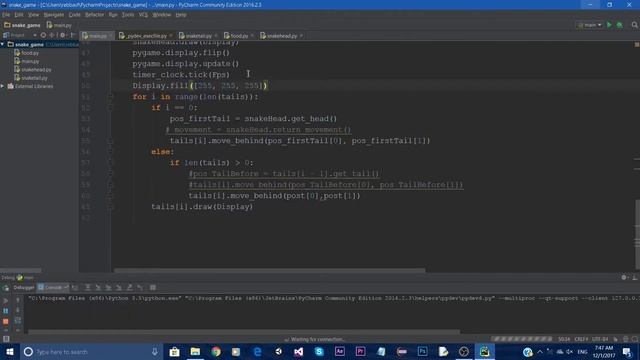Launch After Effects from taskbar
Image resolution: width=640 pixels, height=360 pixels.
(x=340, y=351)
